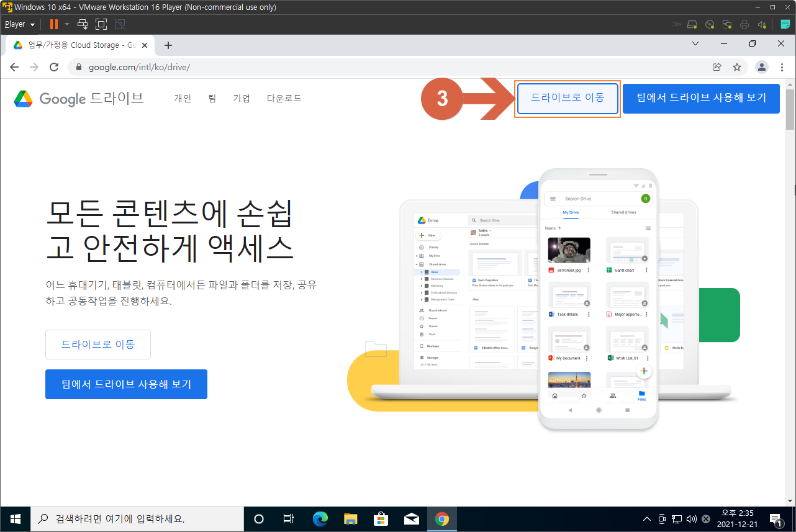Screen dimensions: 796x532
Task: Launch Microsoft Edge from the taskbar
Action: click(x=320, y=519)
